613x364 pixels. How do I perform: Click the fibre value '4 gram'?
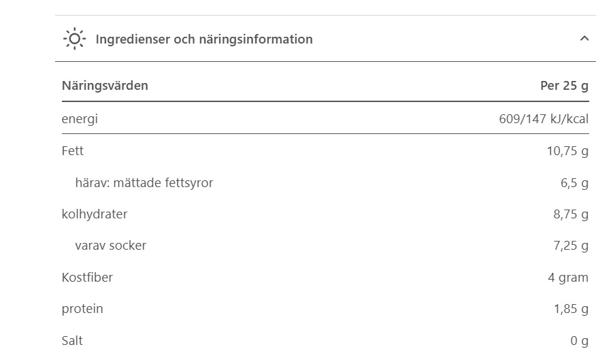pos(568,278)
